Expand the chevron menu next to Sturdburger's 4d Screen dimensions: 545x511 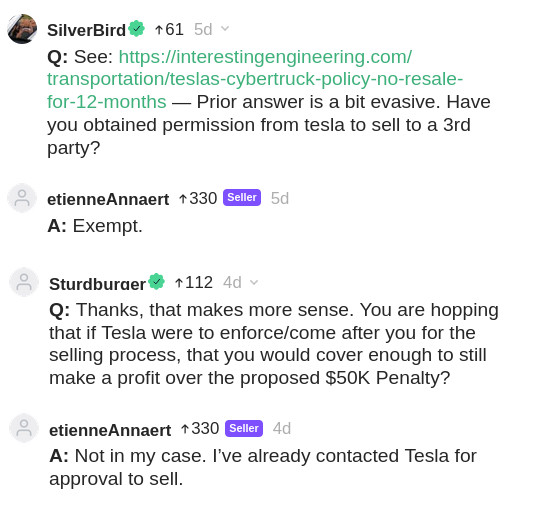coord(254,282)
